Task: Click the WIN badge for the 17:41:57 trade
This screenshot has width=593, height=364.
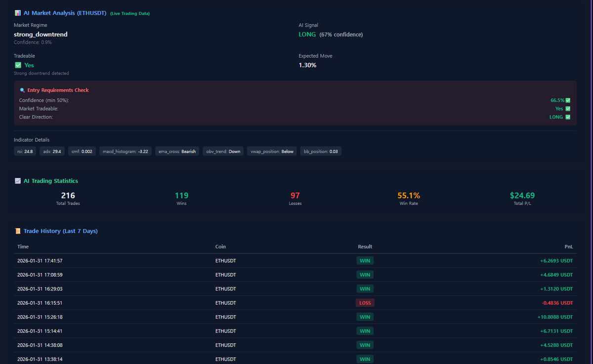Action: [x=365, y=261]
